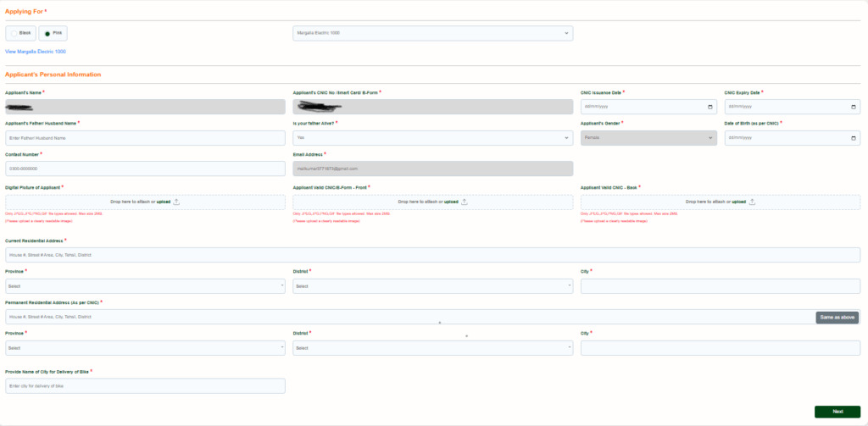The image size is (868, 426).
Task: Open calendar icon in Date of Birth field
Action: tap(854, 138)
